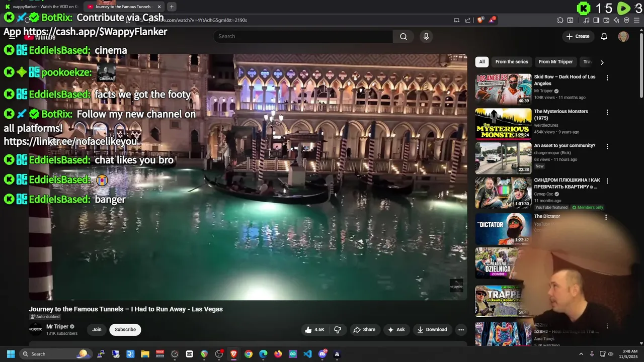The image size is (644, 362).
Task: Open An asset to your community thumbnail
Action: pos(503,158)
